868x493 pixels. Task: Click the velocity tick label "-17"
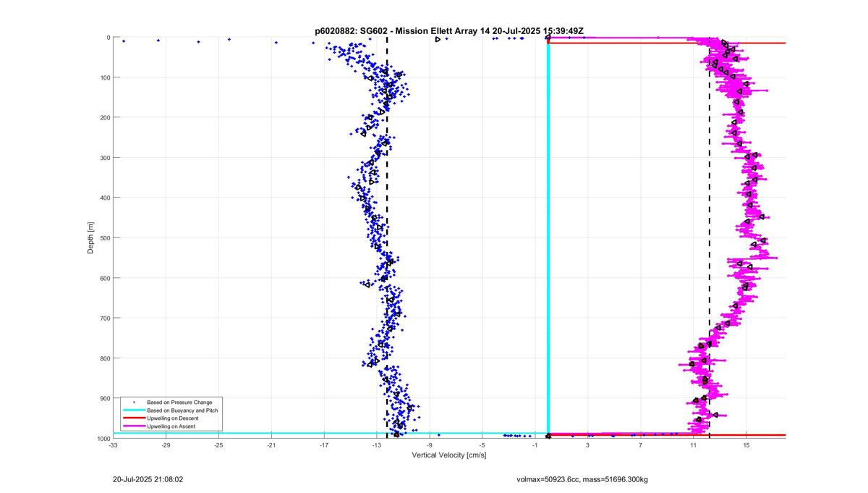pos(324,446)
